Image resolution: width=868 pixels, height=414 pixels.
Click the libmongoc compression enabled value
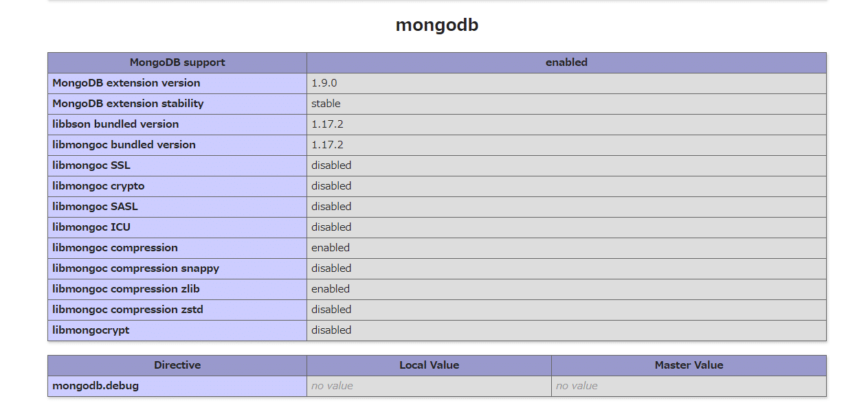tap(331, 248)
